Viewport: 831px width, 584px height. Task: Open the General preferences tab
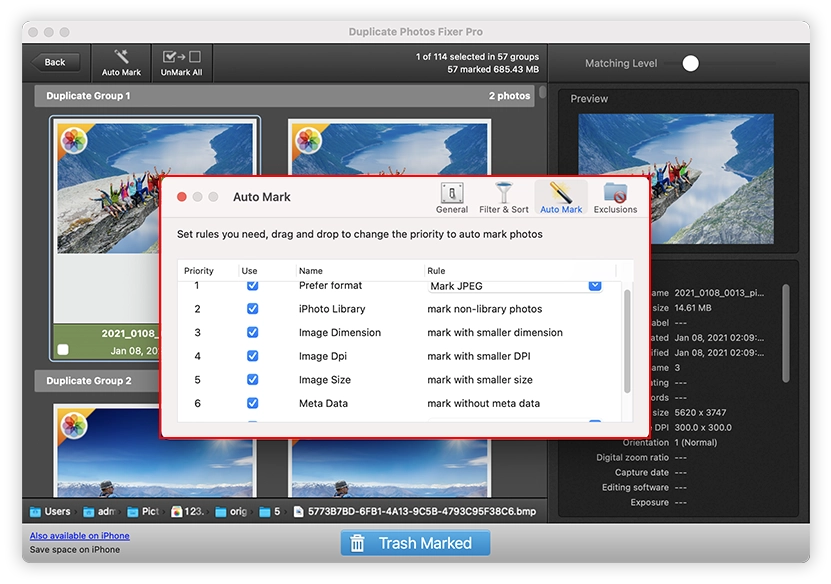click(452, 198)
